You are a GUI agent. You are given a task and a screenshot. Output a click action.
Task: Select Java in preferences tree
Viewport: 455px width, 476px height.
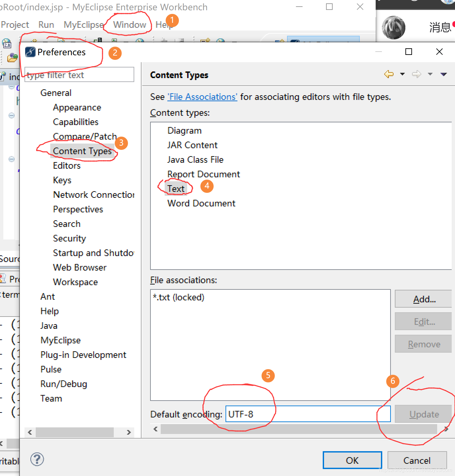(x=49, y=325)
